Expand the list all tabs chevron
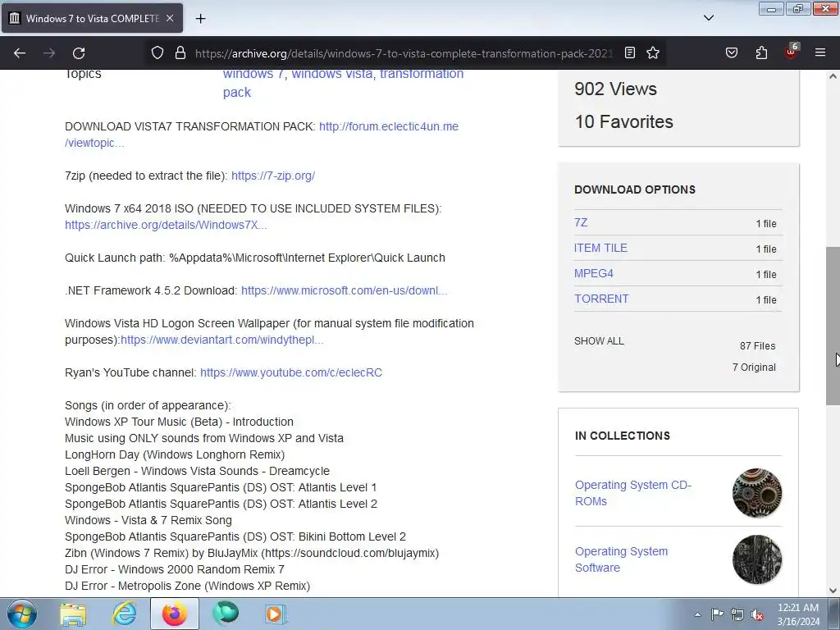The width and height of the screenshot is (840, 630). coord(709,18)
